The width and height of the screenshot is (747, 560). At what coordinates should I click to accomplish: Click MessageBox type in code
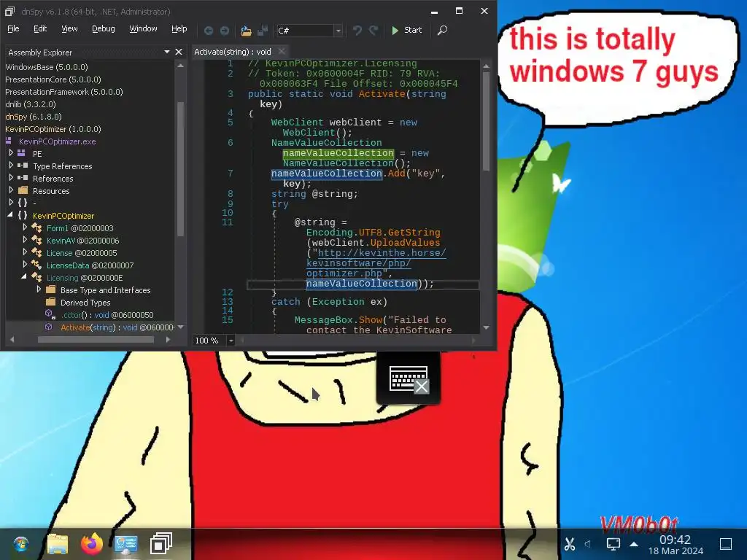[323, 320]
